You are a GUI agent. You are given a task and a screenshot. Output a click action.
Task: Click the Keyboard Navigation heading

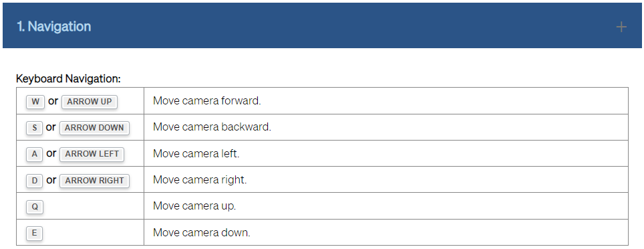(x=68, y=78)
